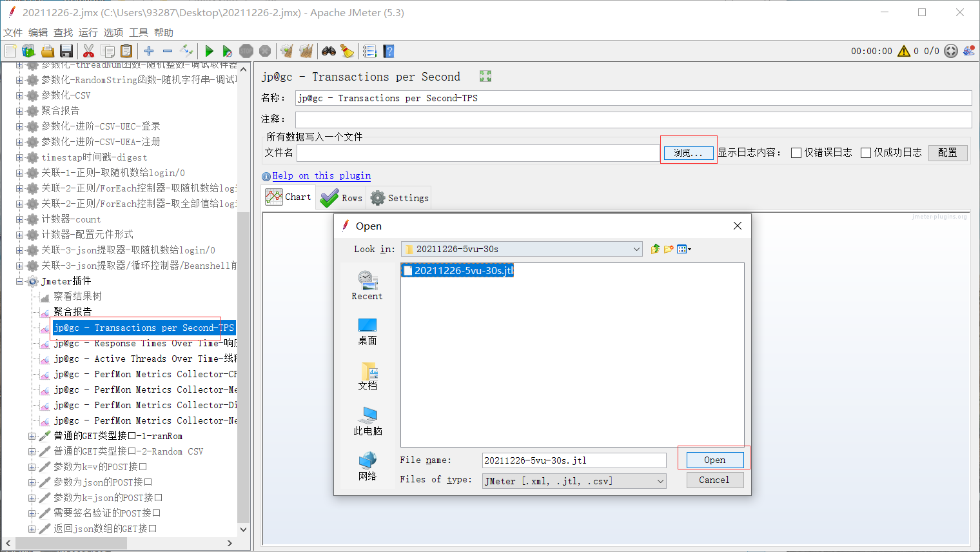The height and width of the screenshot is (552, 980).
Task: Copy selected element via toolbar icon
Action: (108, 51)
